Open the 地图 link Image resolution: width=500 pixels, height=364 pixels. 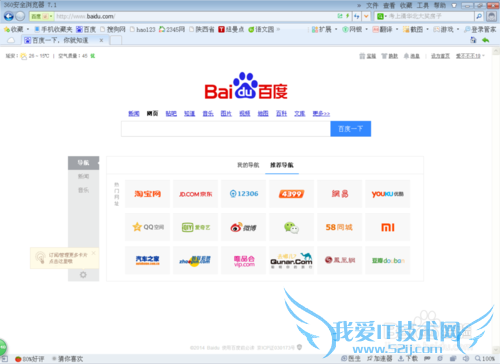coord(263,114)
